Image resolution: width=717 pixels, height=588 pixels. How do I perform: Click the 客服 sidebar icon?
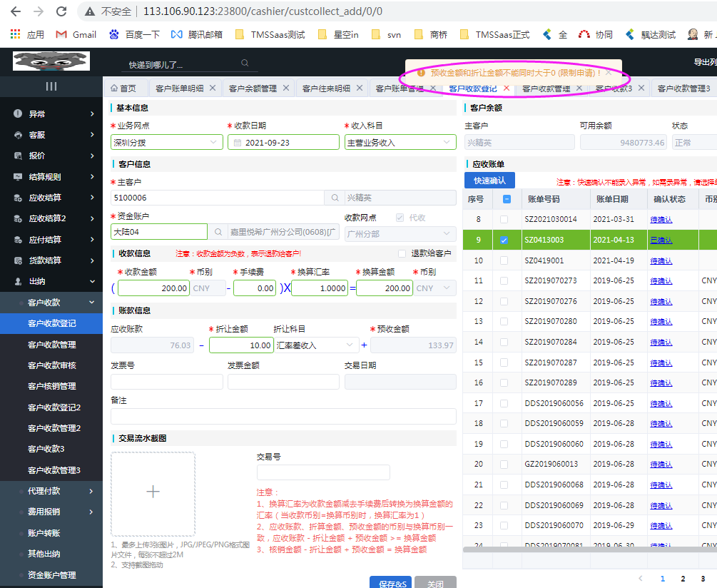click(18, 135)
